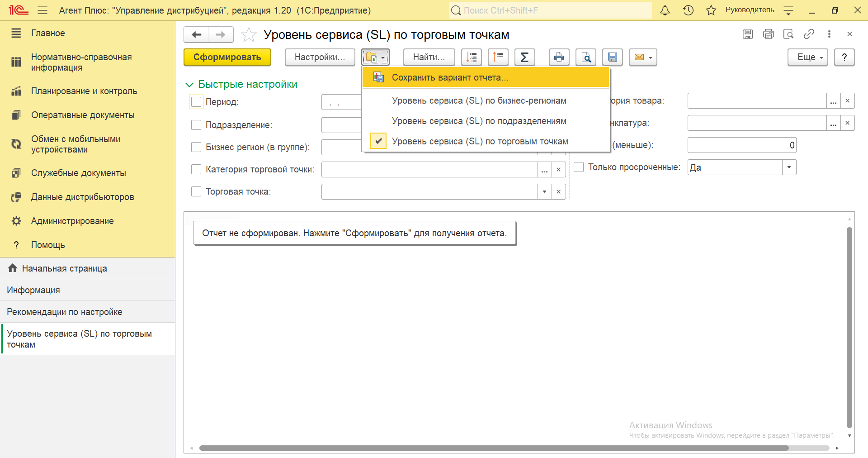
Task: Click the Найти... button
Action: tap(429, 57)
